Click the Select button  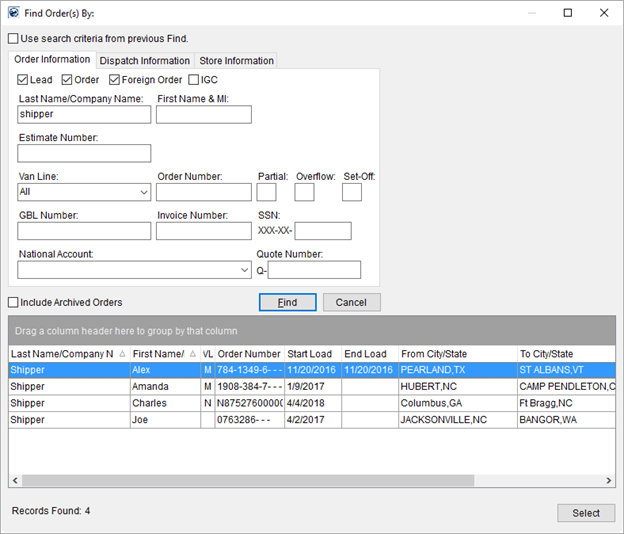(585, 513)
